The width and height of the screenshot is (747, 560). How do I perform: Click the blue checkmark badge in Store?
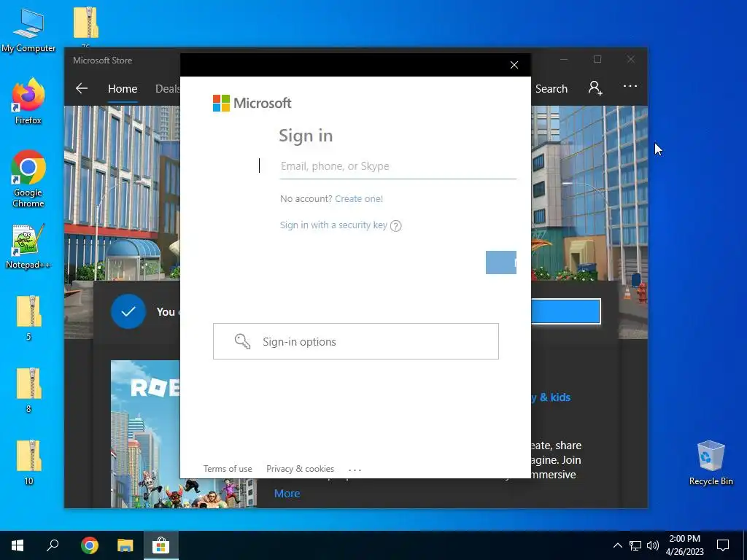coord(128,311)
